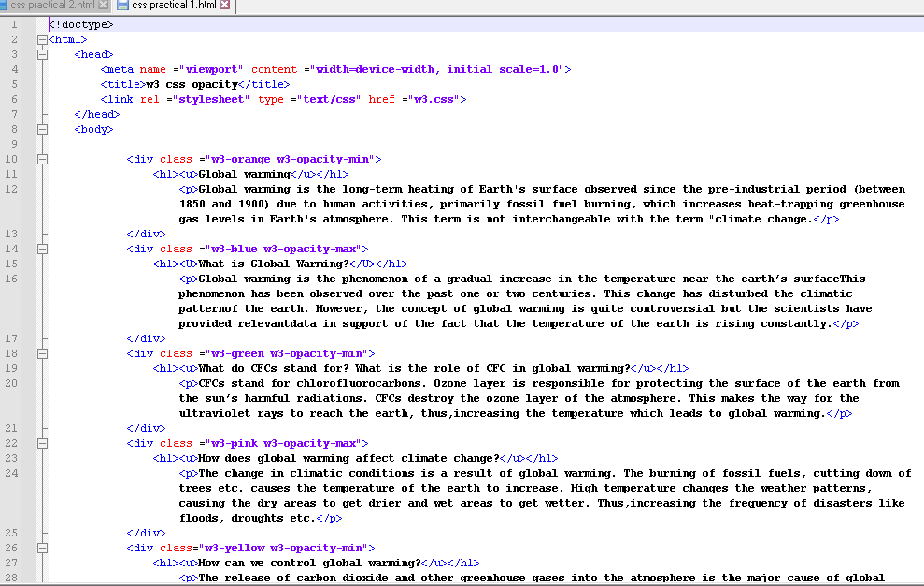924x586 pixels.
Task: Click line number 12 in the margin
Action: tap(13, 189)
